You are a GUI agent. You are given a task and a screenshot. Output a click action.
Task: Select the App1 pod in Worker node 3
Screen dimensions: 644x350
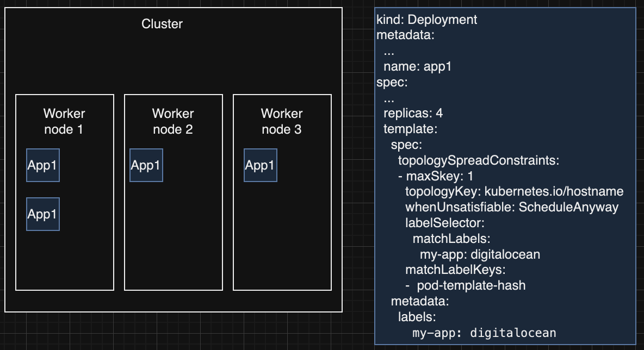pos(261,165)
